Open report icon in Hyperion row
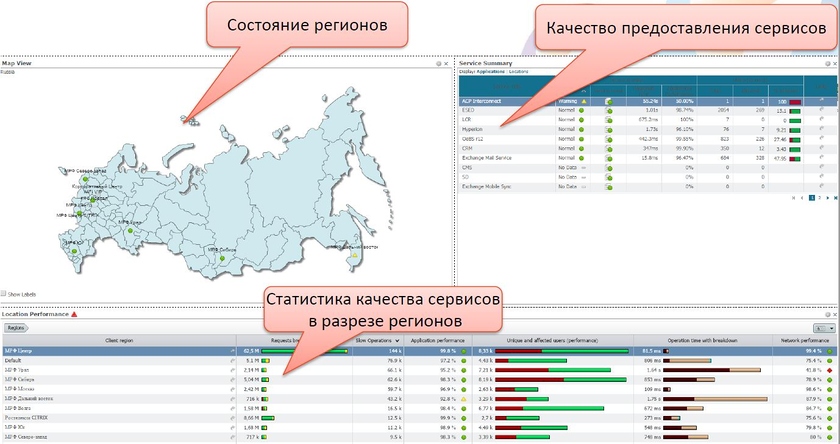 (610, 129)
